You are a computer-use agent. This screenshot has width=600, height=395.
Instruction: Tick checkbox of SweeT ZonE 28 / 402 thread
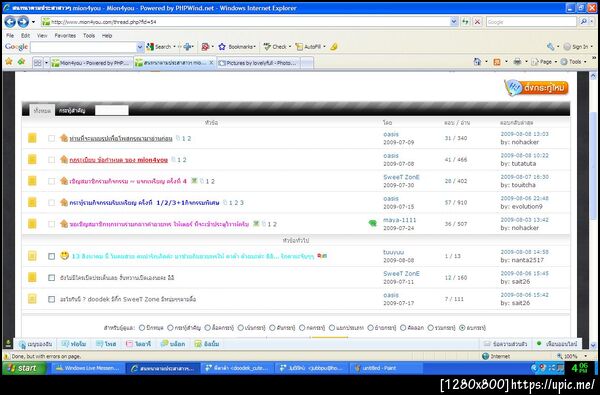pyautogui.click(x=51, y=181)
